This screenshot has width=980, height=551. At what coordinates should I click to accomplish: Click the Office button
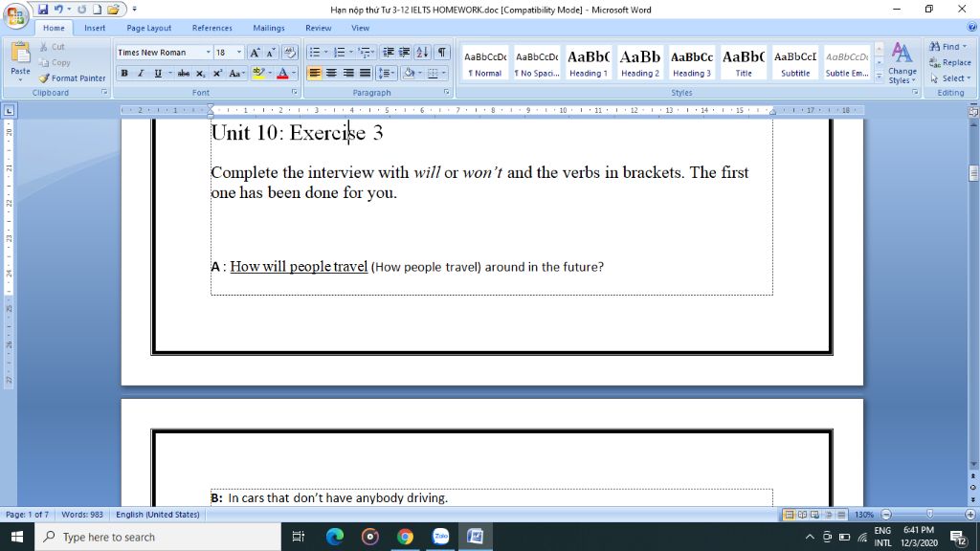coord(15,15)
